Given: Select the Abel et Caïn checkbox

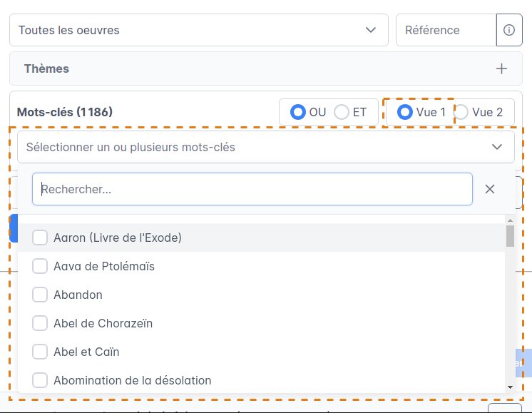Looking at the screenshot, I should [40, 352].
